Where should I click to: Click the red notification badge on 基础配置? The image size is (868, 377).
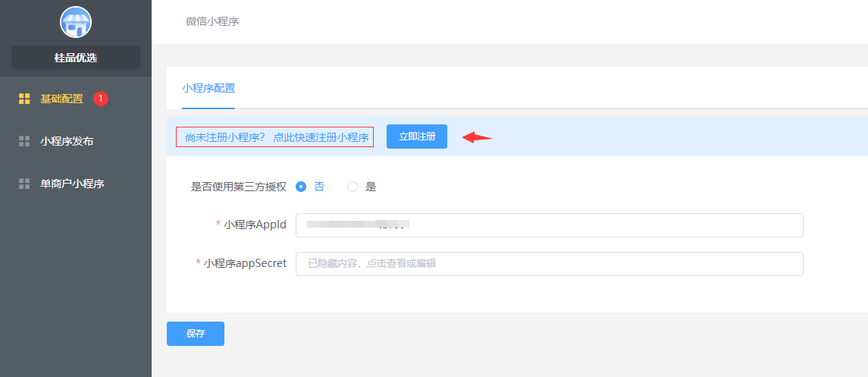pos(101,99)
